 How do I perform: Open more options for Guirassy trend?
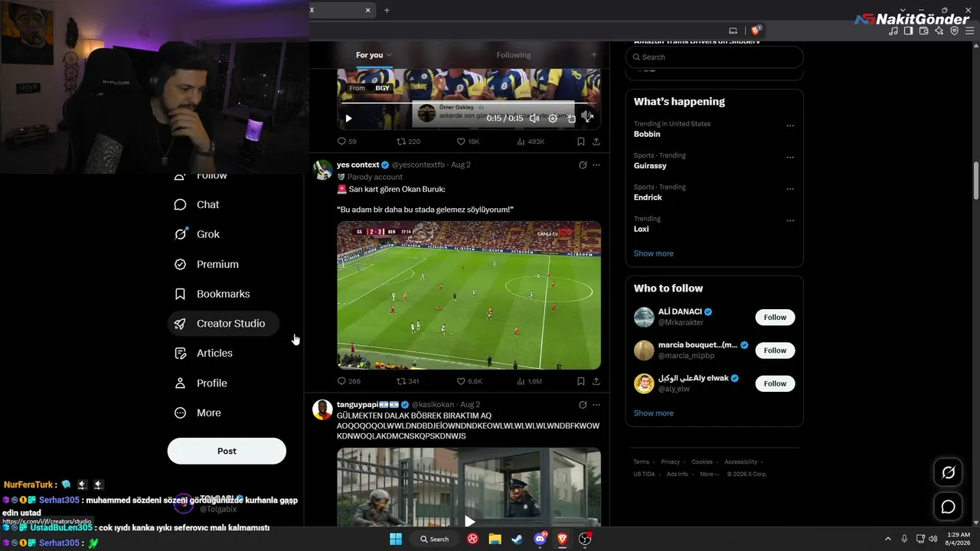click(790, 158)
